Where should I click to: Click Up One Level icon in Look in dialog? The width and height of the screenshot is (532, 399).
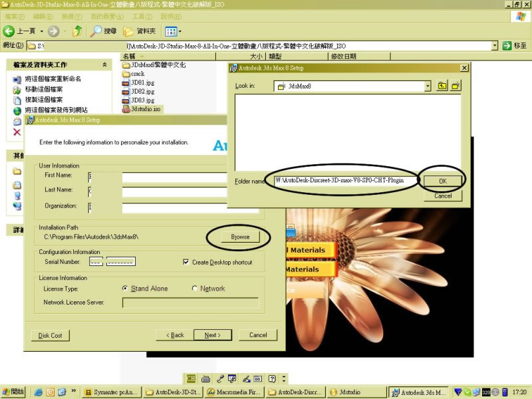click(442, 86)
